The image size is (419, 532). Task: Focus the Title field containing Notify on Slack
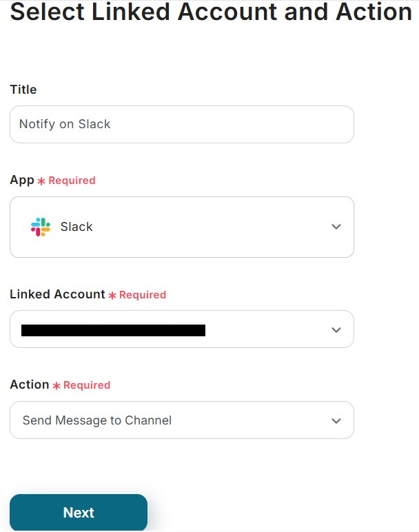pos(182,124)
